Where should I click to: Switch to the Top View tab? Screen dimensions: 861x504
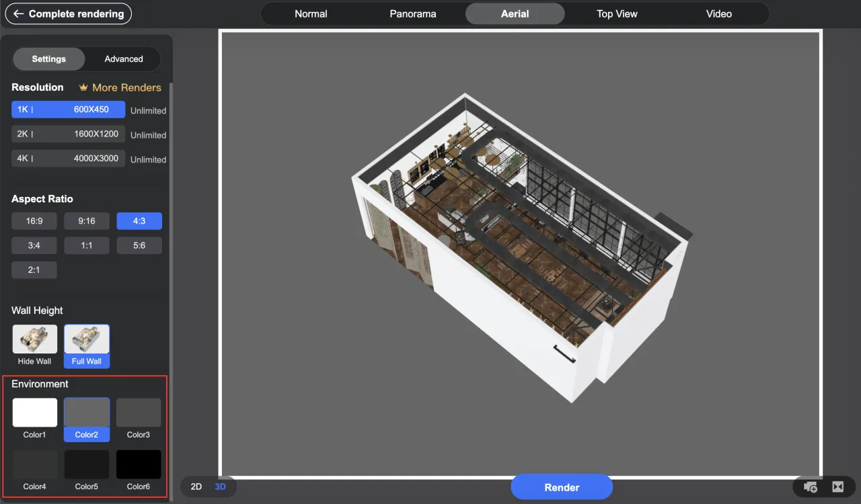tap(617, 13)
